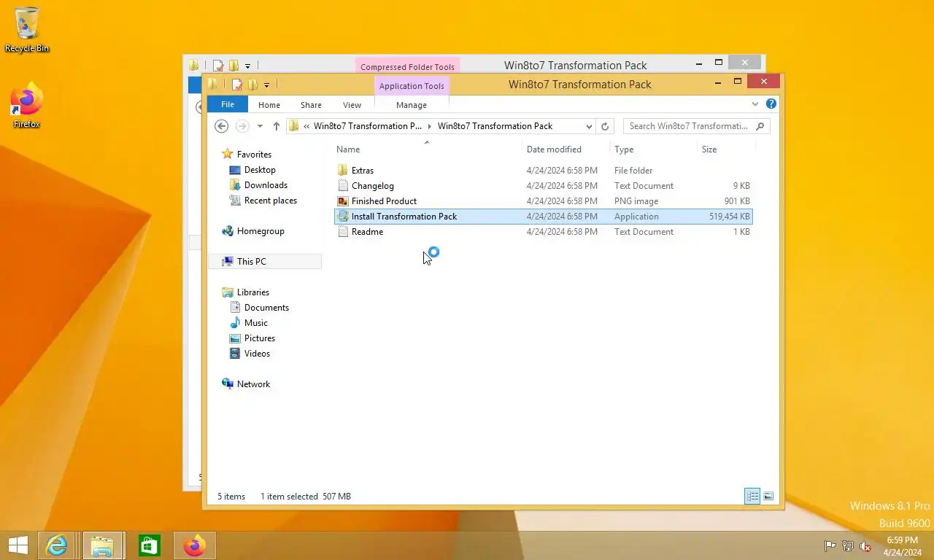Click the breadcrumb arrow between folders

pyautogui.click(x=430, y=126)
